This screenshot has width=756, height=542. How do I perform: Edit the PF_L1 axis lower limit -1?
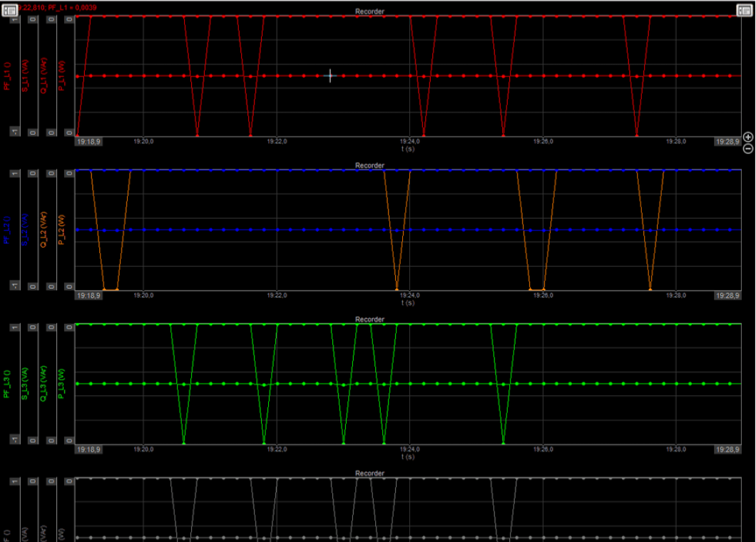pyautogui.click(x=15, y=132)
